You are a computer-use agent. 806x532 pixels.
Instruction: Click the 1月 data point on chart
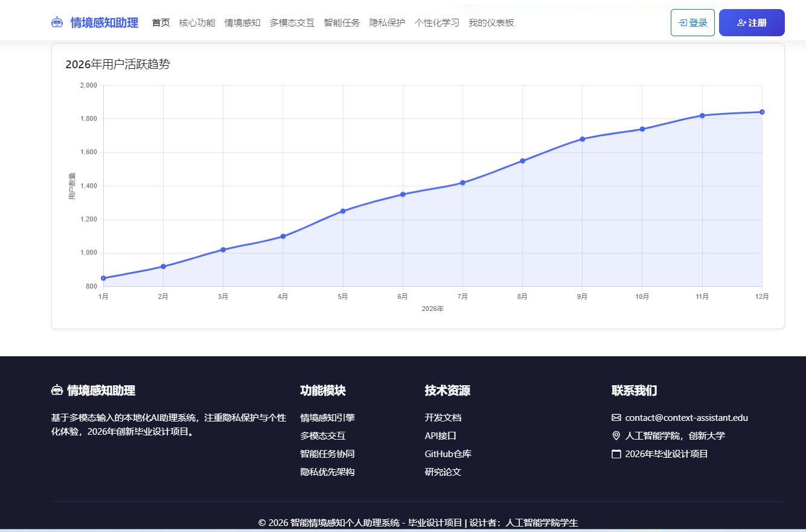pyautogui.click(x=103, y=278)
